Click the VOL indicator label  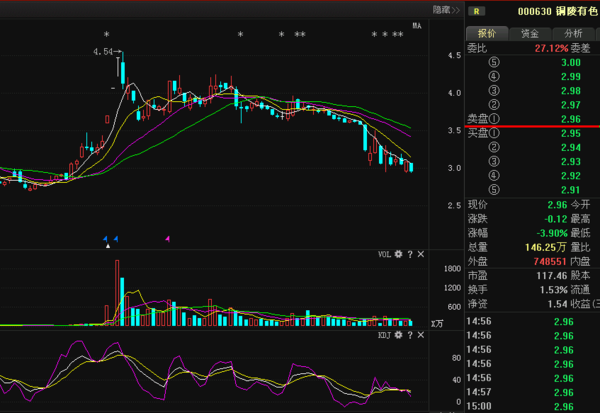384,254
